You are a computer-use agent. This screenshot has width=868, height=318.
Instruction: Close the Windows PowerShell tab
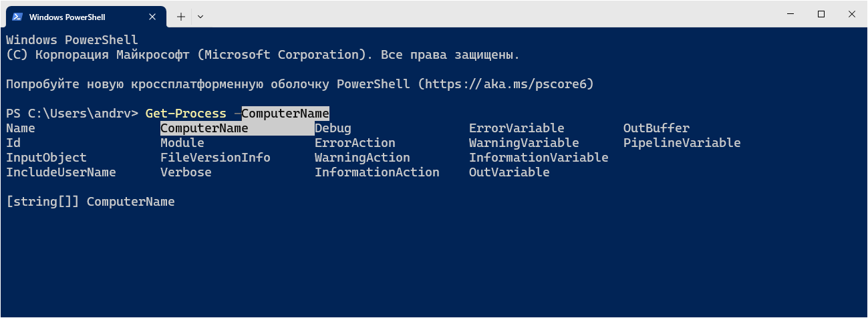[x=153, y=16]
